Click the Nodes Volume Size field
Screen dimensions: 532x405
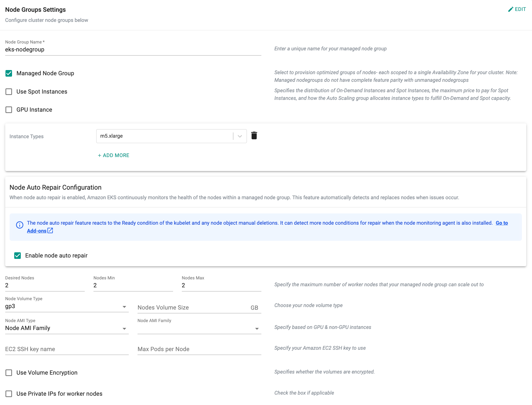[x=193, y=308]
